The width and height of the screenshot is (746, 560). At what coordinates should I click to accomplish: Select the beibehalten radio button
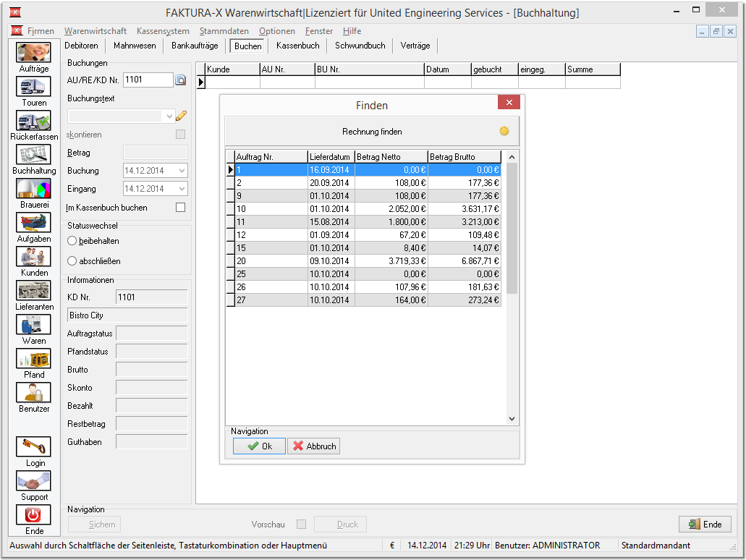click(72, 241)
